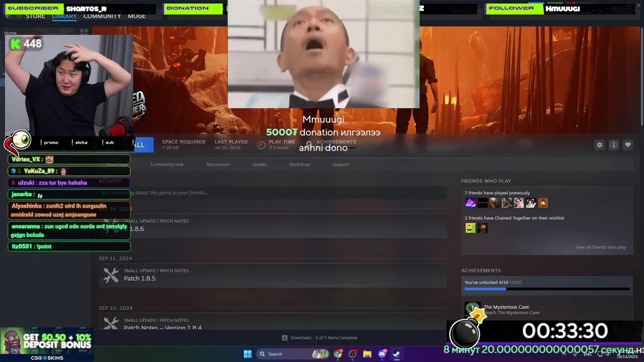The width and height of the screenshot is (644, 362).
Task: Click the Steam page vertical scrollbar
Action: click(641, 75)
